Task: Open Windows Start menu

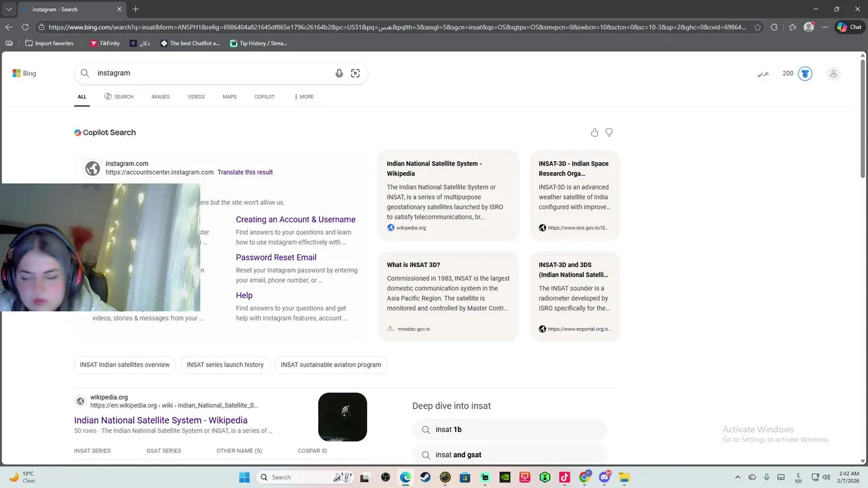Action: [244, 477]
